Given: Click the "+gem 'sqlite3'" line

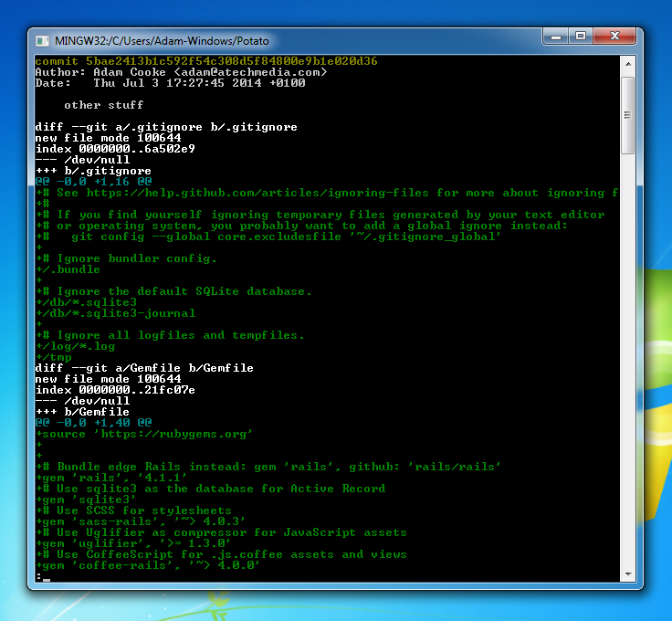Looking at the screenshot, I should pyautogui.click(x=86, y=500).
